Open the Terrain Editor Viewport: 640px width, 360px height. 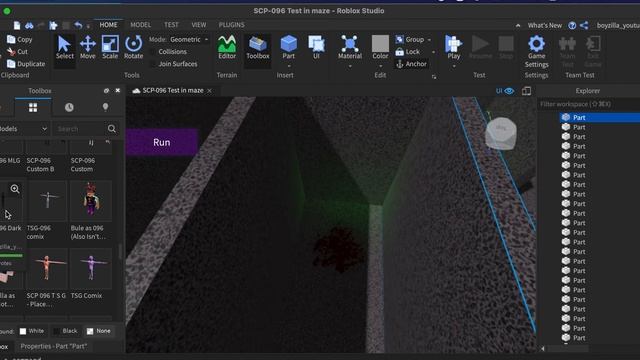coord(227,48)
